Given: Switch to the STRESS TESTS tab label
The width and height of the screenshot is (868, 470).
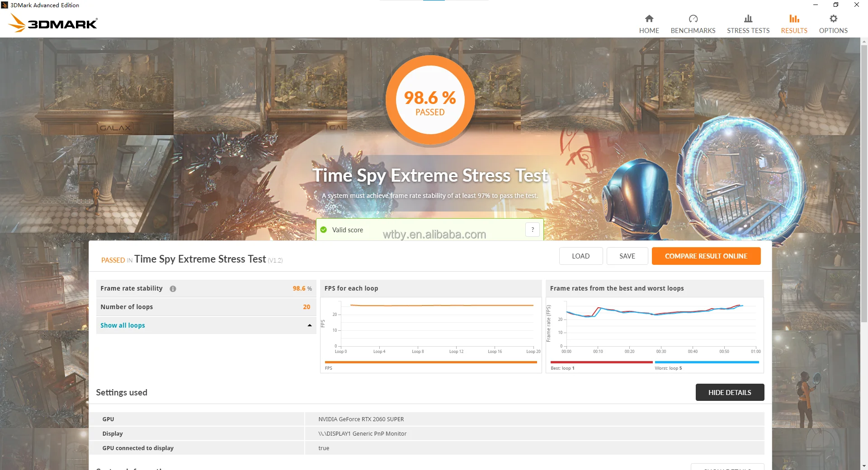Looking at the screenshot, I should (x=748, y=31).
